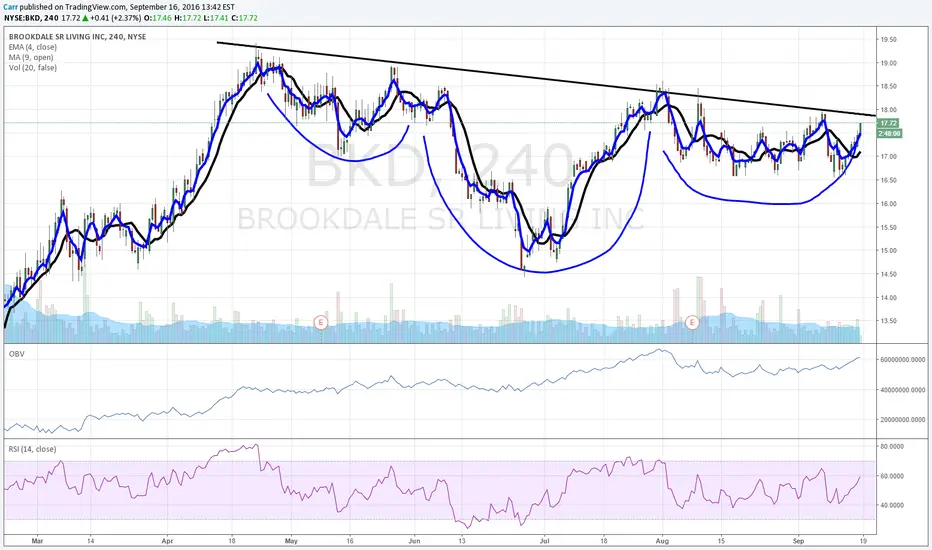Click the "OBV" pane label
Image resolution: width=932 pixels, height=550 pixels.
(x=16, y=354)
